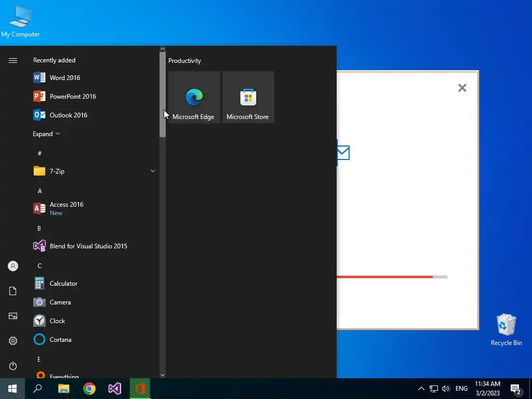The width and height of the screenshot is (532, 399).
Task: Click the installer red progress bar
Action: [x=384, y=277]
